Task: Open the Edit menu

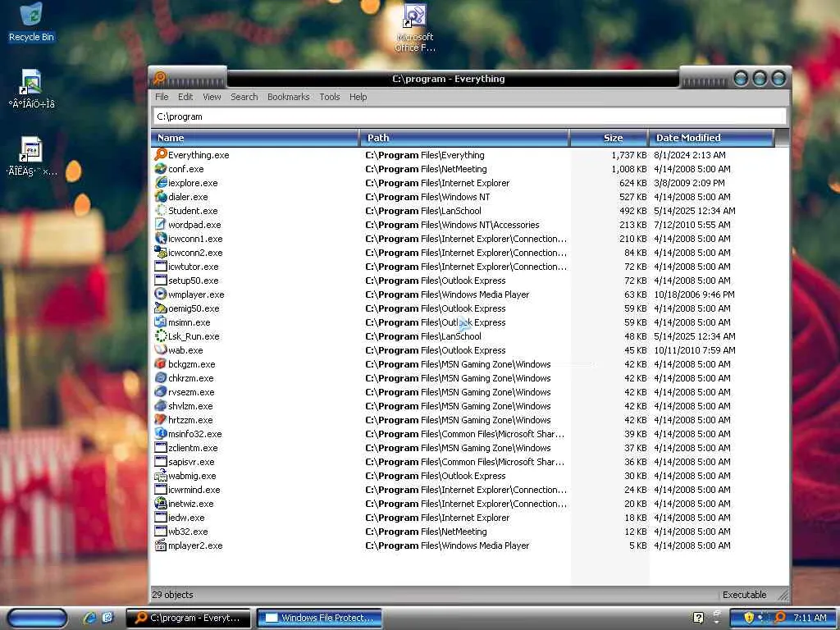Action: click(185, 97)
